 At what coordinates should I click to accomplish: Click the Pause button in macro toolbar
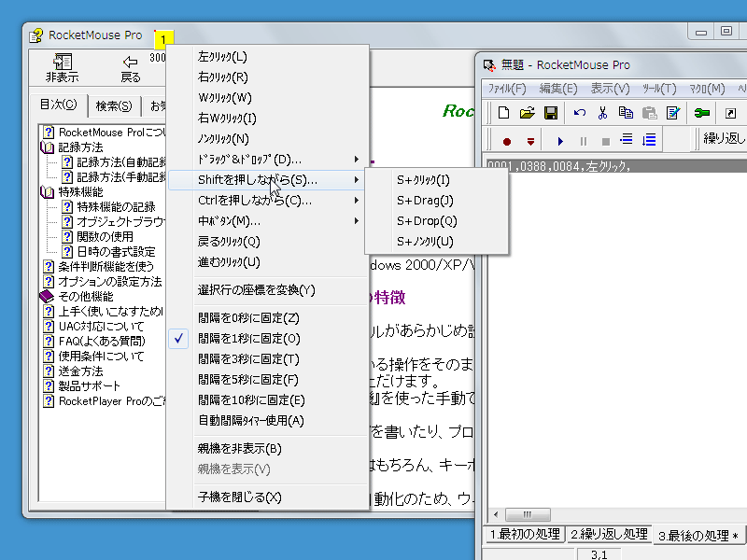(x=583, y=142)
